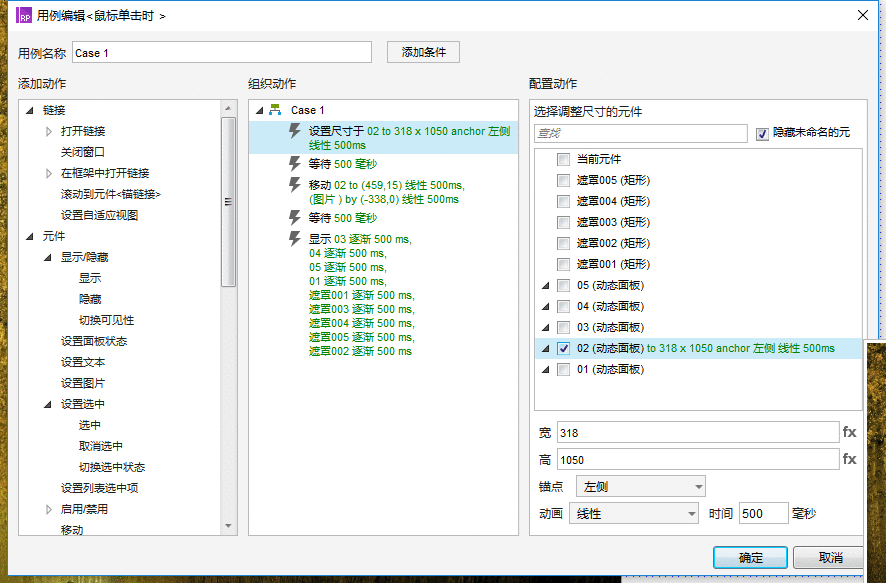
Task: Confirm with 确定 button
Action: click(750, 558)
